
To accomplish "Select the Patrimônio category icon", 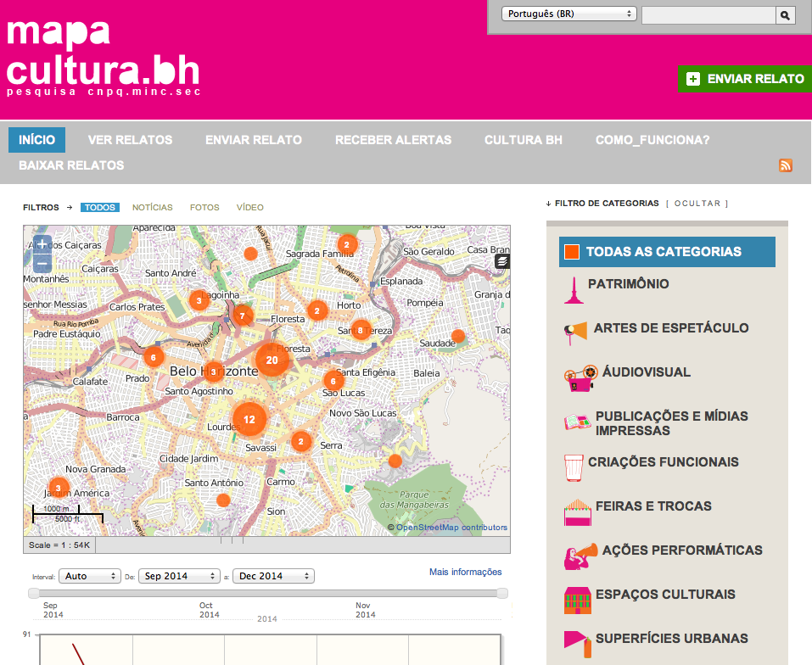I will [574, 289].
